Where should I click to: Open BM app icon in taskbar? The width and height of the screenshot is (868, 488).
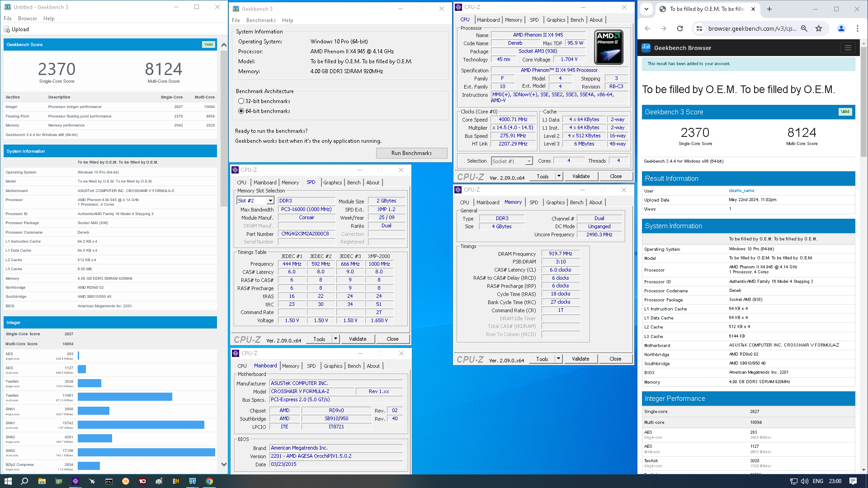coord(176,481)
